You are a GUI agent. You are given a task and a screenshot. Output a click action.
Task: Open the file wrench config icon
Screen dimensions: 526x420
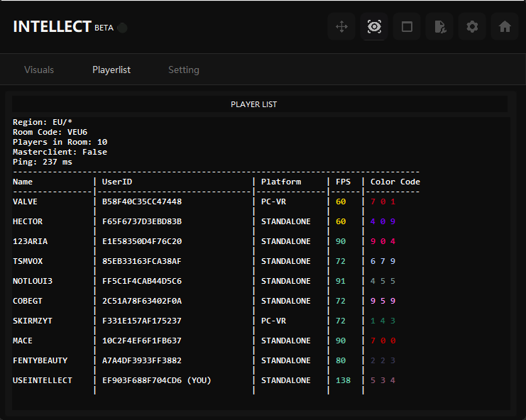click(x=440, y=27)
